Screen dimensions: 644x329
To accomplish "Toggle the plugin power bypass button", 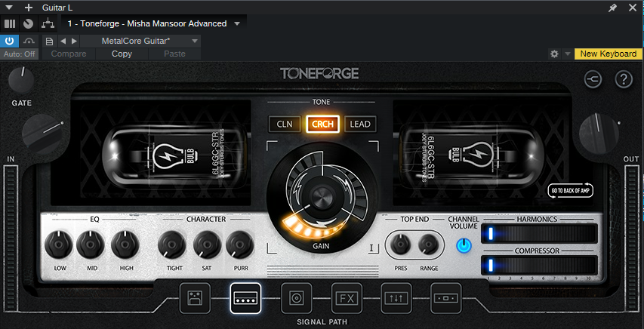I will coord(10,41).
